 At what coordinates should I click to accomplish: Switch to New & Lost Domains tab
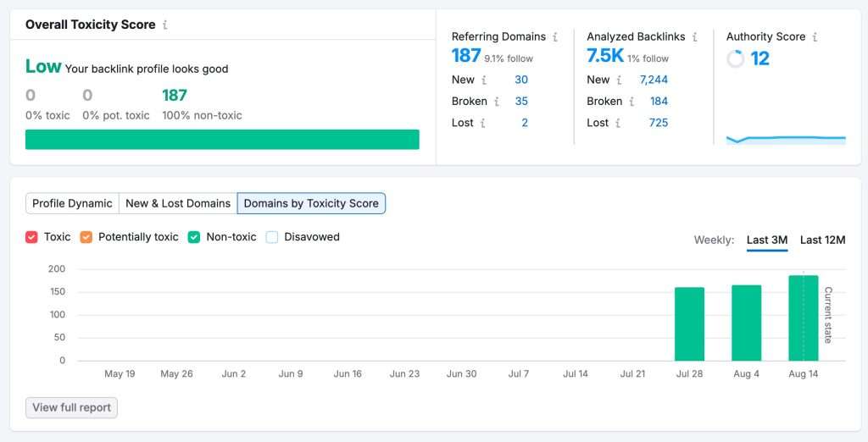(178, 203)
